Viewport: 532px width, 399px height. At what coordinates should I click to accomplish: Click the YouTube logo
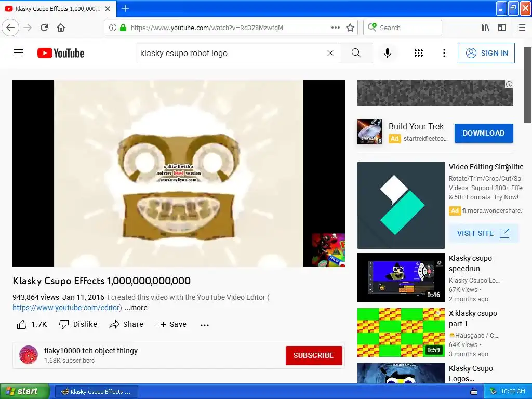(61, 53)
